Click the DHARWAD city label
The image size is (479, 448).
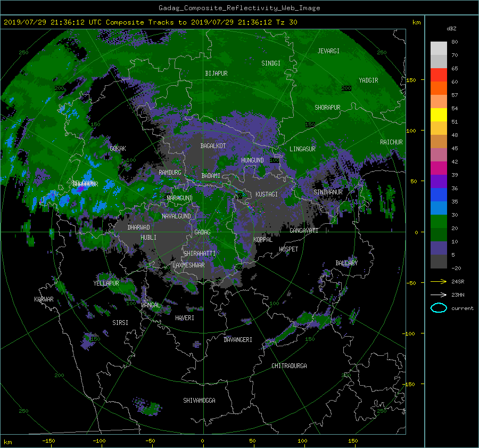[x=139, y=227]
